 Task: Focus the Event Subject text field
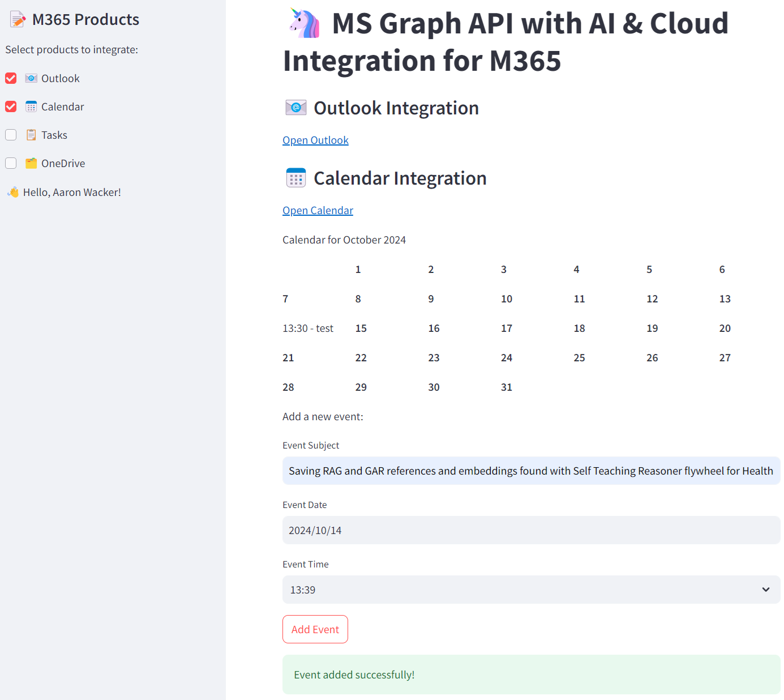tap(530, 471)
